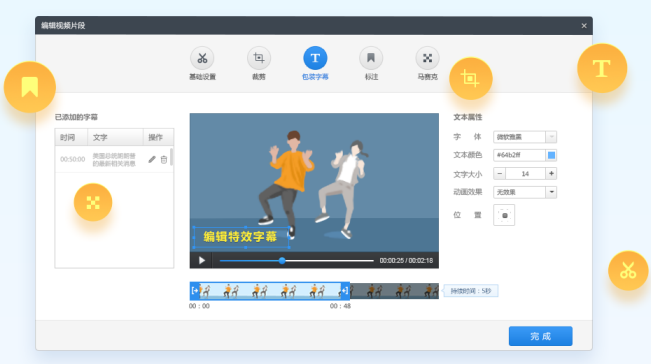
Task: Open the 基础设置 scissors tool
Action: click(x=202, y=58)
